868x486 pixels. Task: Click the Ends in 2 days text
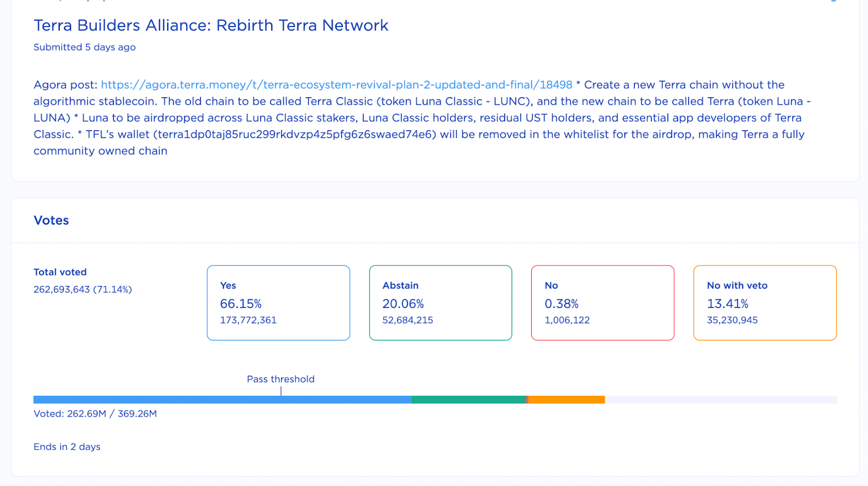[67, 447]
